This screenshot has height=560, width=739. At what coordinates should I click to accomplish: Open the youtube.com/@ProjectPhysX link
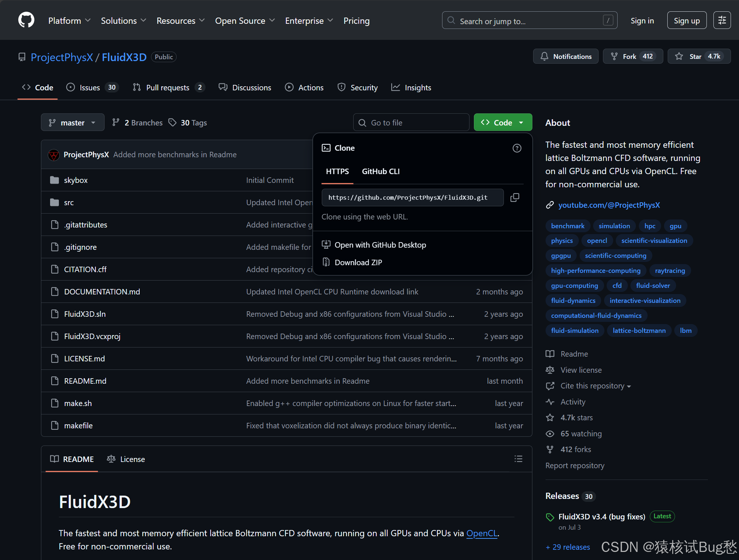coord(609,205)
